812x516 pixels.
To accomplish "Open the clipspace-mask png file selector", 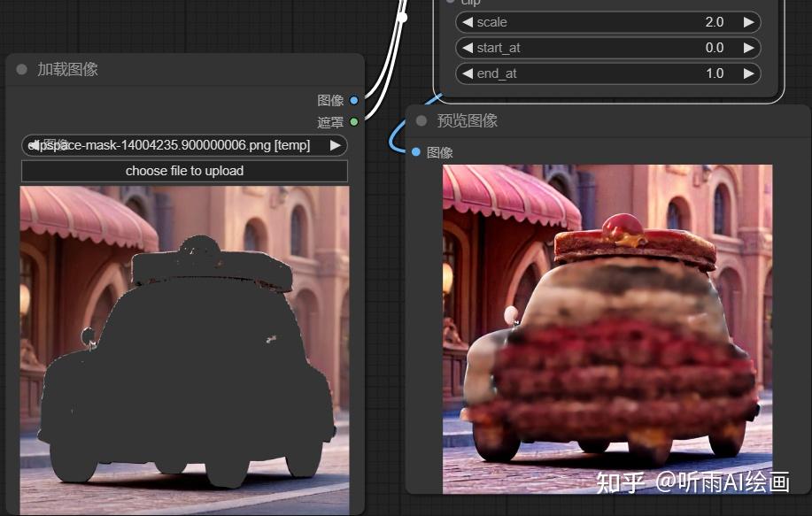I will pyautogui.click(x=184, y=145).
